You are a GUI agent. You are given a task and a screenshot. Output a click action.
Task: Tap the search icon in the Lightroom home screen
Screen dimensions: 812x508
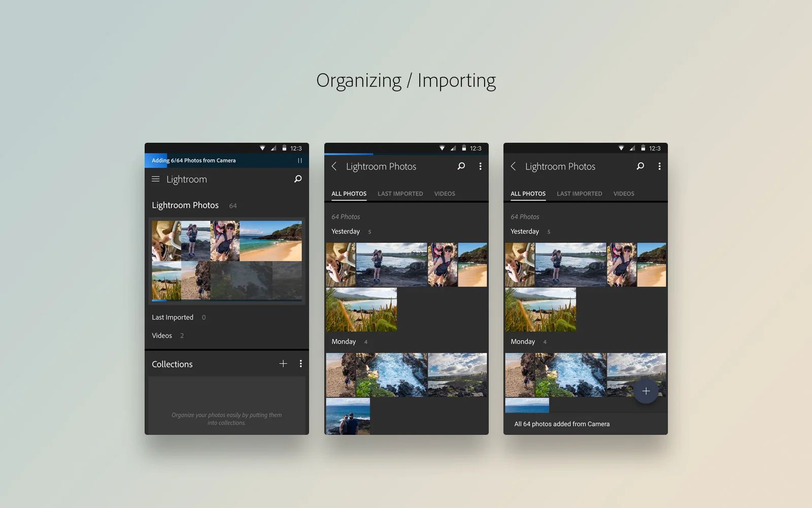(298, 179)
